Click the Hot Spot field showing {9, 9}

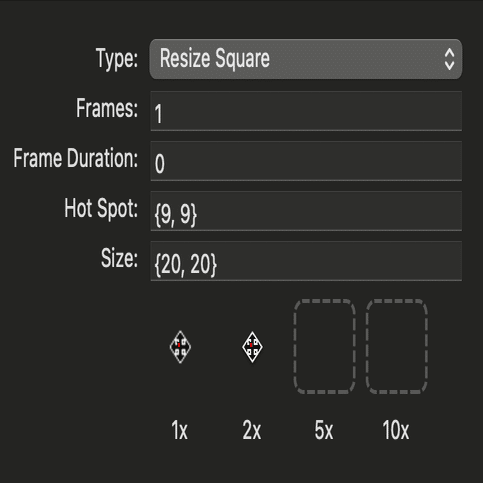point(306,211)
